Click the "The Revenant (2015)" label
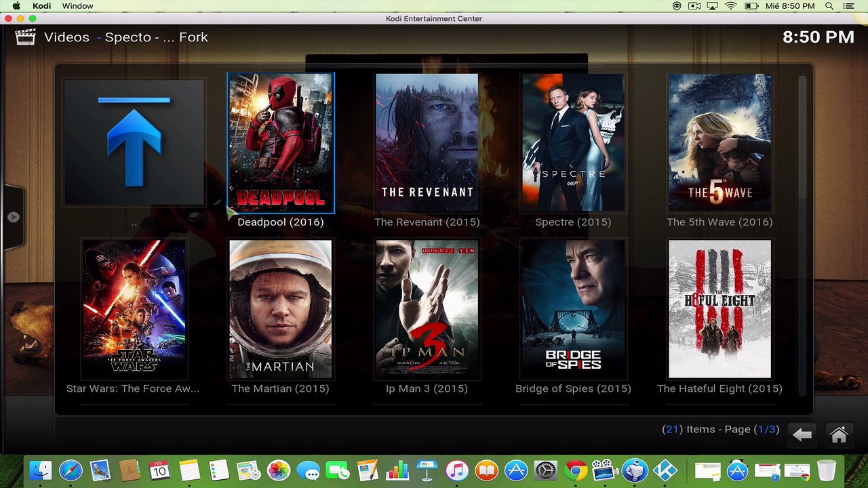Image resolution: width=868 pixels, height=488 pixels. [x=427, y=222]
